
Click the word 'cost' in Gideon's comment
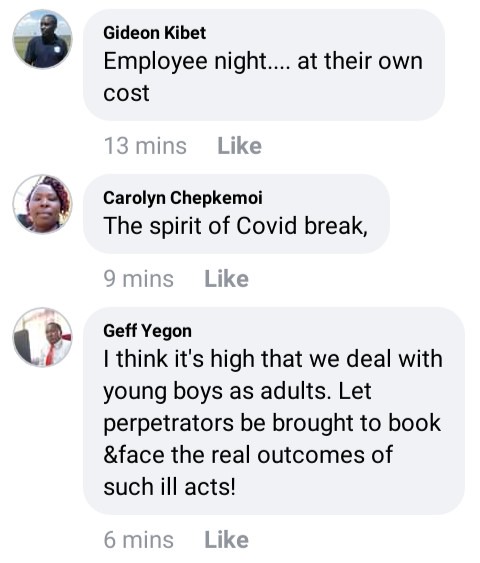pyautogui.click(x=126, y=93)
